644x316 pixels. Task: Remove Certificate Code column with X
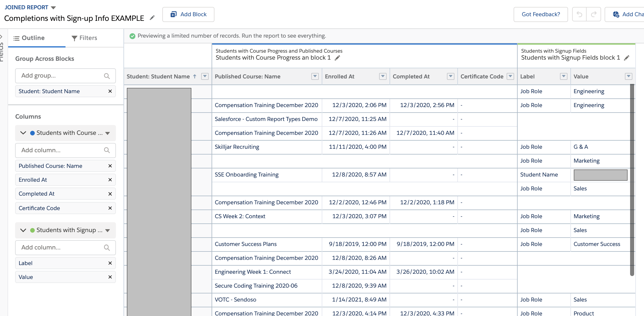click(x=110, y=208)
